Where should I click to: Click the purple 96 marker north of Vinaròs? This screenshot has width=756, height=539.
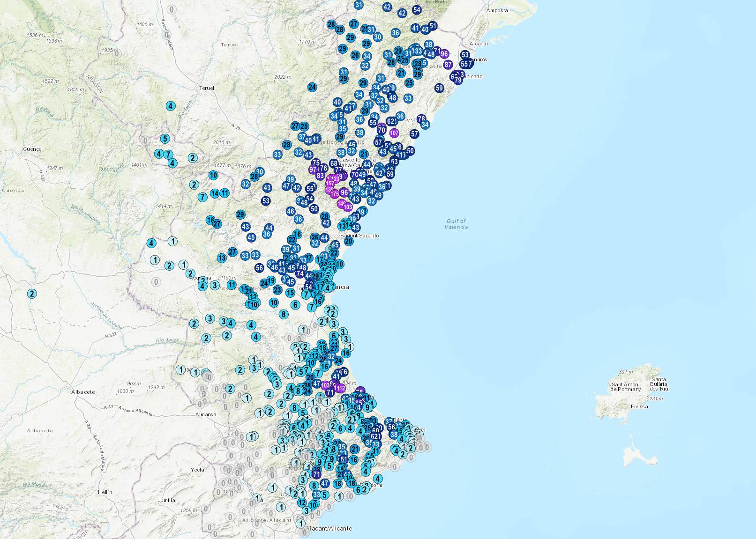click(x=444, y=54)
